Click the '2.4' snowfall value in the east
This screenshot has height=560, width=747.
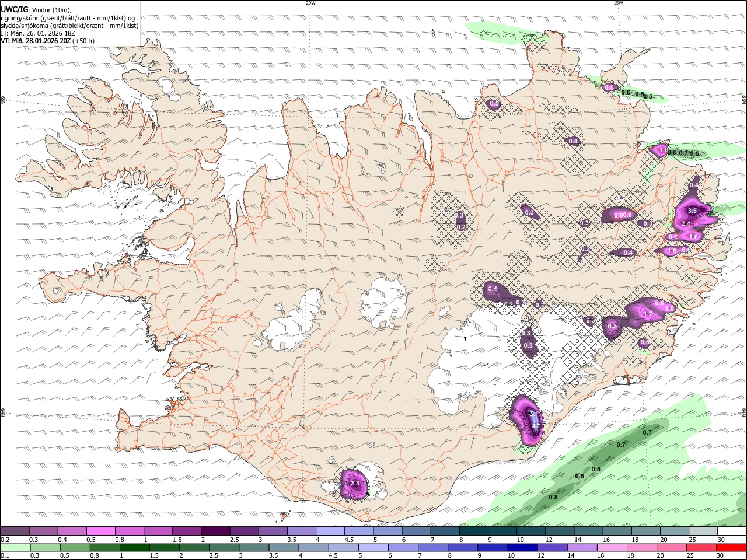pos(686,223)
